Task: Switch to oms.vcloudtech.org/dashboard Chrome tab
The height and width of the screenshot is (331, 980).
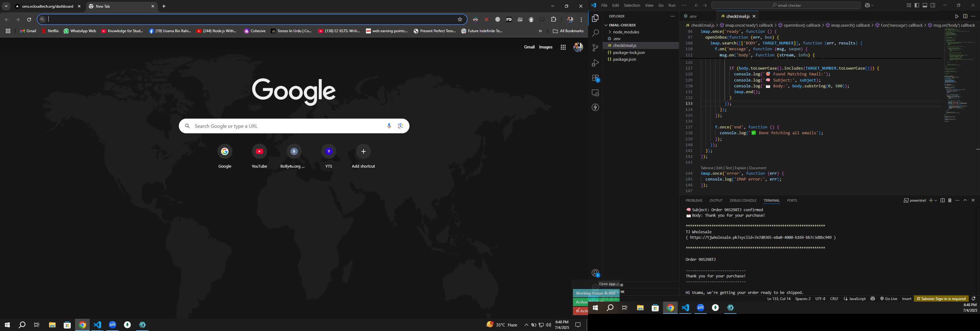Action: click(47, 6)
